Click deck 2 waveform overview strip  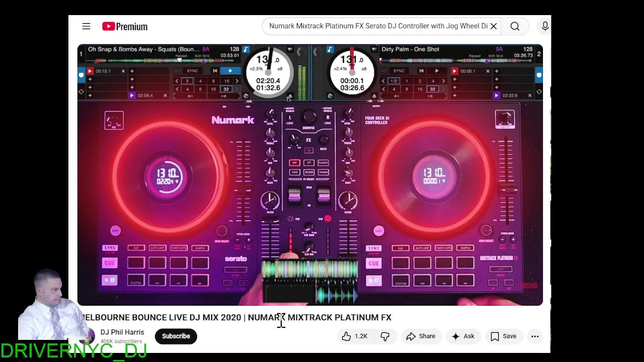click(456, 61)
